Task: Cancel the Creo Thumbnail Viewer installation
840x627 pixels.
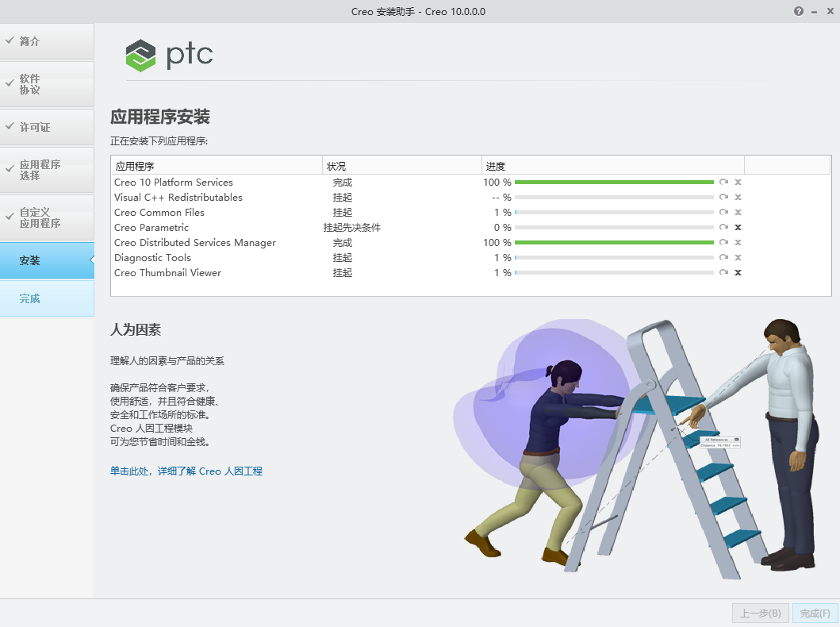Action: click(x=738, y=272)
